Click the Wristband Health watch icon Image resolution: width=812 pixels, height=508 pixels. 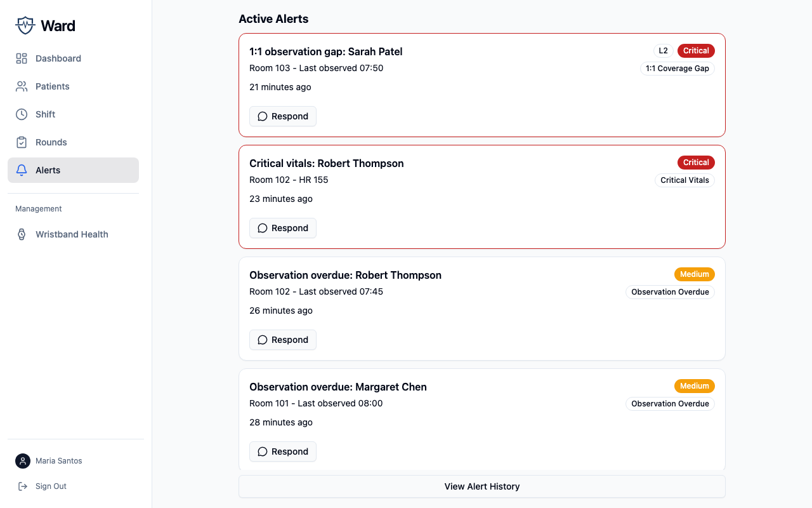(22, 234)
